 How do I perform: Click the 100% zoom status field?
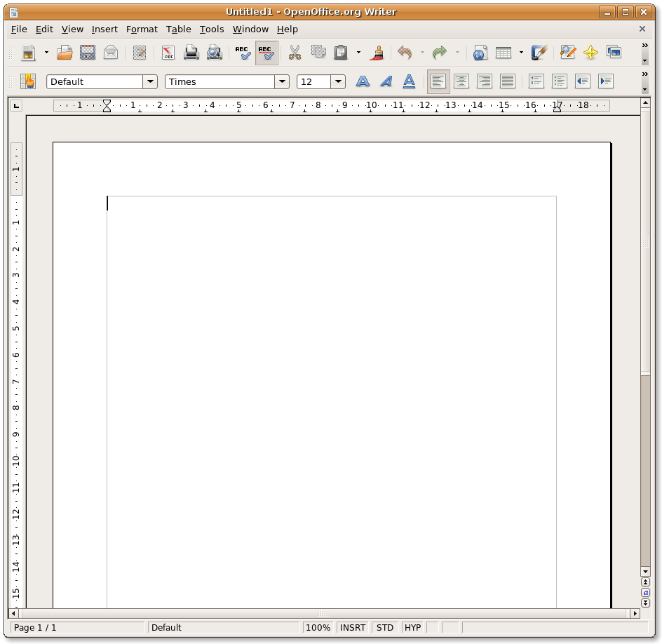click(x=318, y=628)
